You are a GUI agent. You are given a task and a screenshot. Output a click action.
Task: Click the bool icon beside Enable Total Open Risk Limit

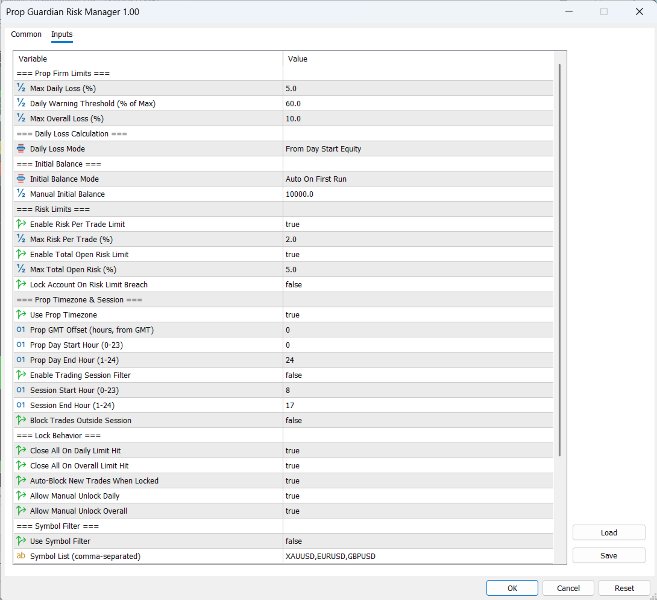[21, 254]
